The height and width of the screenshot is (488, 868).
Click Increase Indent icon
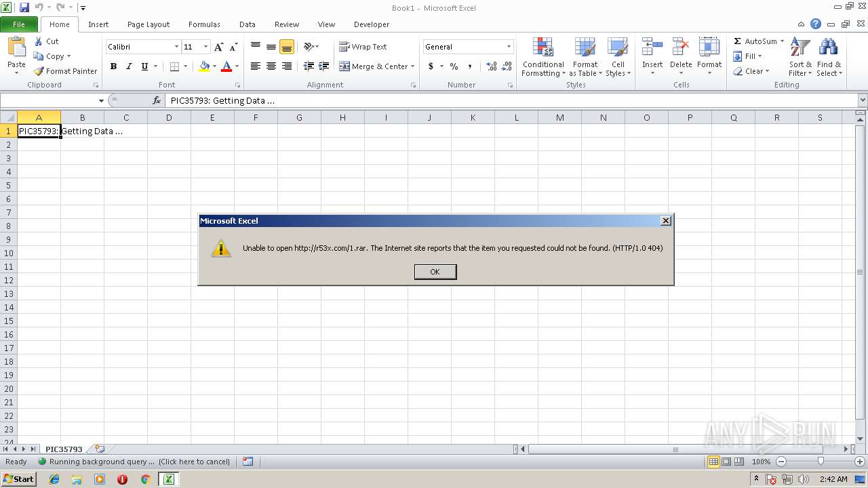pos(324,66)
